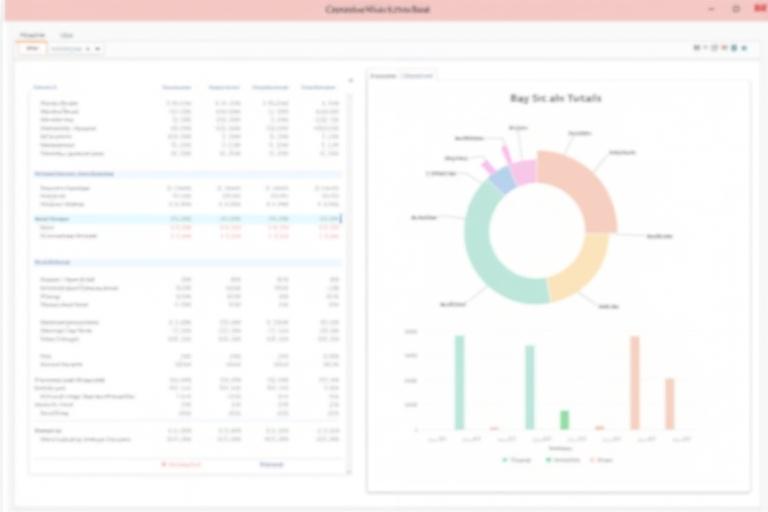Image resolution: width=768 pixels, height=512 pixels.
Task: Click the orange-outlined button in the toolbar
Action: pyautogui.click(x=31, y=48)
